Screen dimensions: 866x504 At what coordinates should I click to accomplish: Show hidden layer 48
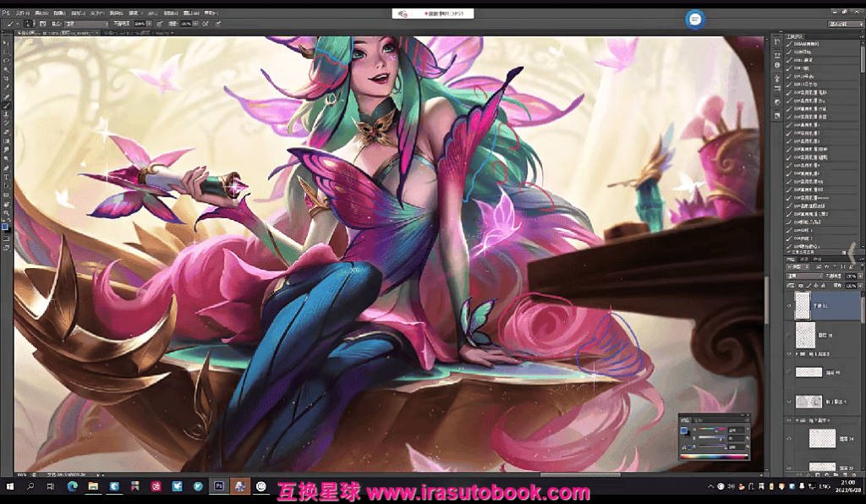click(x=789, y=373)
